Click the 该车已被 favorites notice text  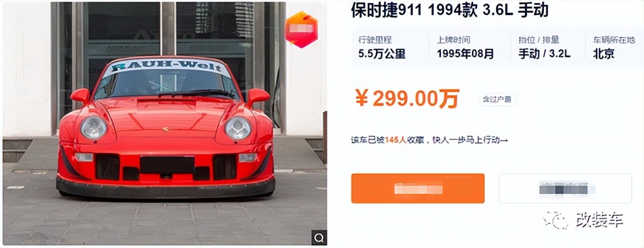368,140
